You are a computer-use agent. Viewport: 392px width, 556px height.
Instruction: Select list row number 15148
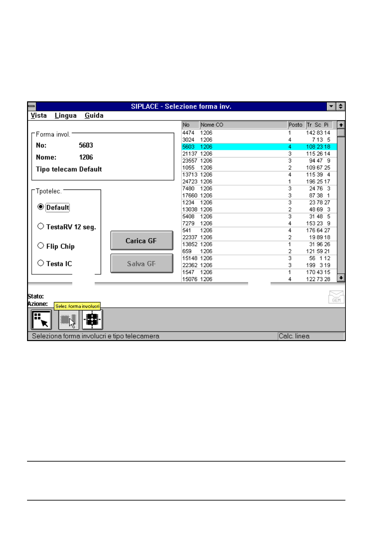pyautogui.click(x=259, y=258)
